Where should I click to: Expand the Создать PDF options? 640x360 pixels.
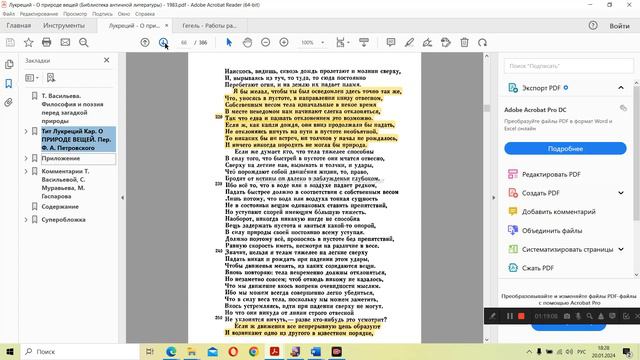coord(621,193)
